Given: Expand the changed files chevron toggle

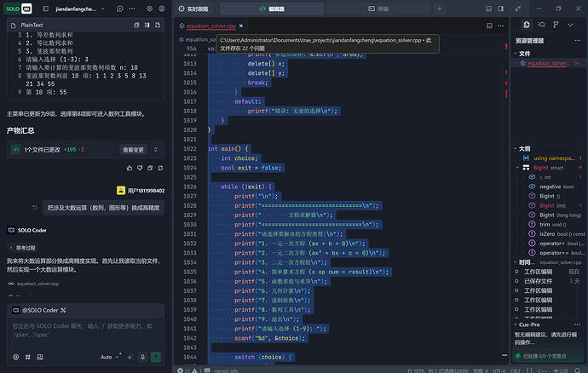Looking at the screenshot, I should click(x=155, y=150).
